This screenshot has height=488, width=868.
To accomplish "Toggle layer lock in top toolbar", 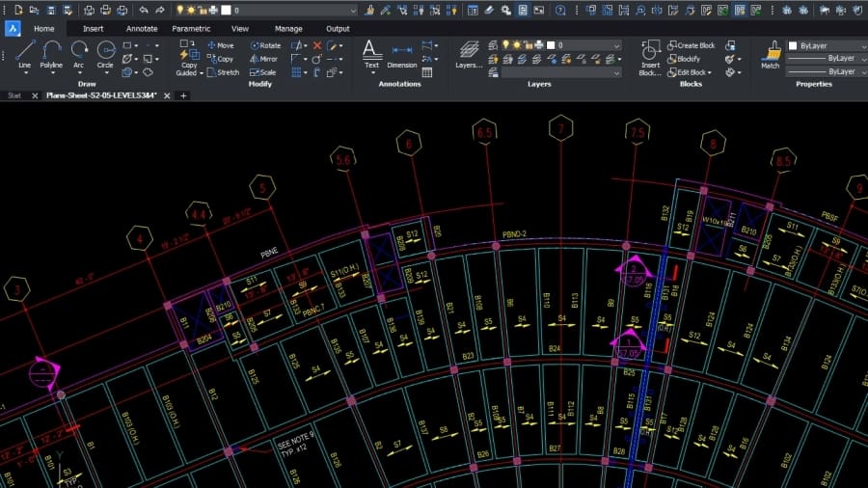I will tap(203, 10).
